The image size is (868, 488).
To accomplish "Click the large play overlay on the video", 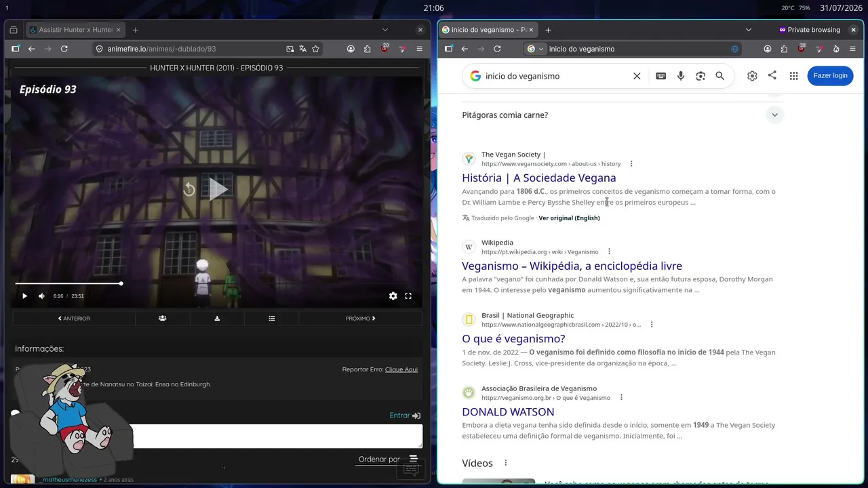I will (218, 189).
